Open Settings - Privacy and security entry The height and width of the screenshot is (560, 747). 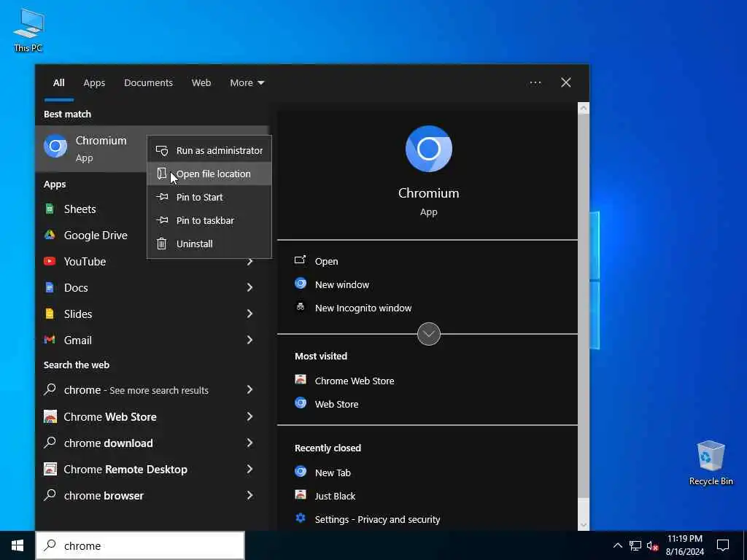pos(377,519)
